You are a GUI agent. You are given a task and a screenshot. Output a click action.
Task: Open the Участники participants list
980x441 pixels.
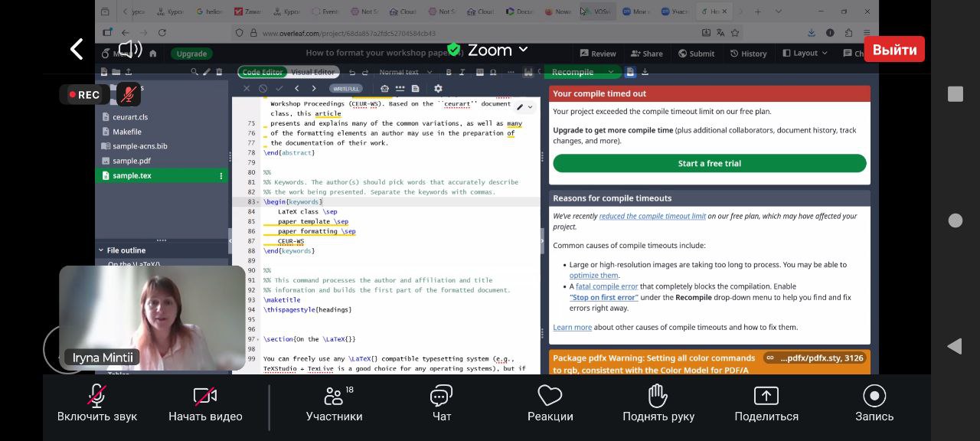coord(334,403)
